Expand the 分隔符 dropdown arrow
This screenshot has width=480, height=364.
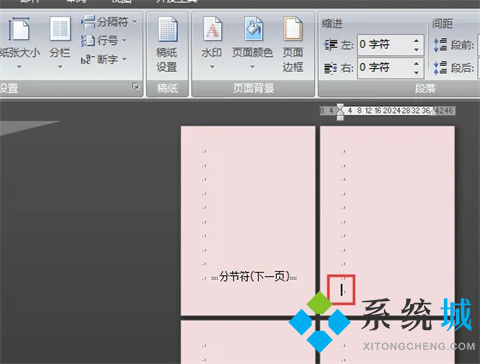pos(134,22)
